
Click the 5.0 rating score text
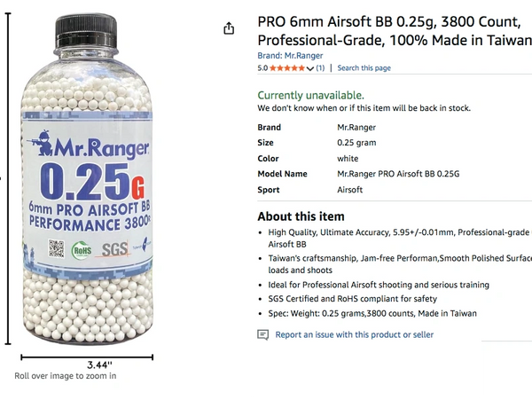point(262,68)
